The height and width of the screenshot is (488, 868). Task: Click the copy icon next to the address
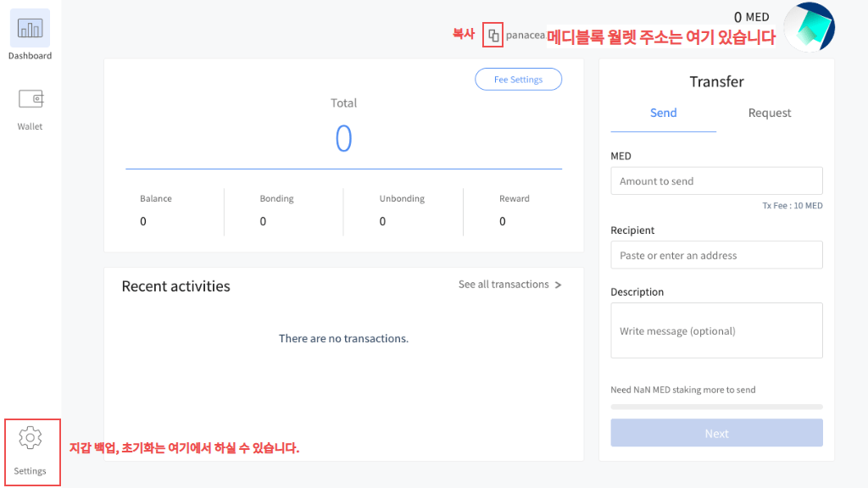click(x=492, y=35)
